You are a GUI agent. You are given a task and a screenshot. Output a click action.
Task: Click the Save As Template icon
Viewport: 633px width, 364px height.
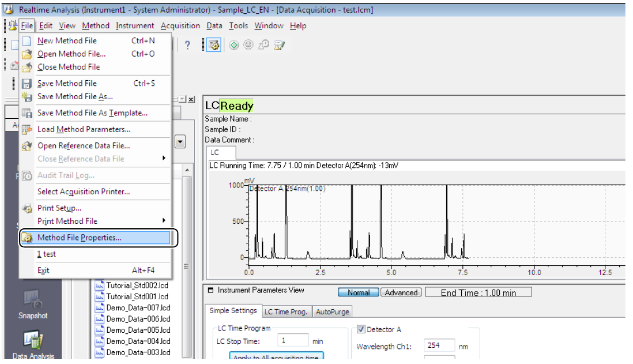click(x=27, y=113)
